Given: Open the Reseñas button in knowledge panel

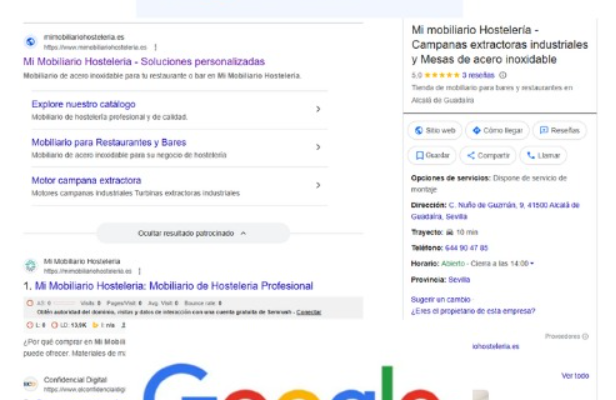Looking at the screenshot, I should pos(559,130).
